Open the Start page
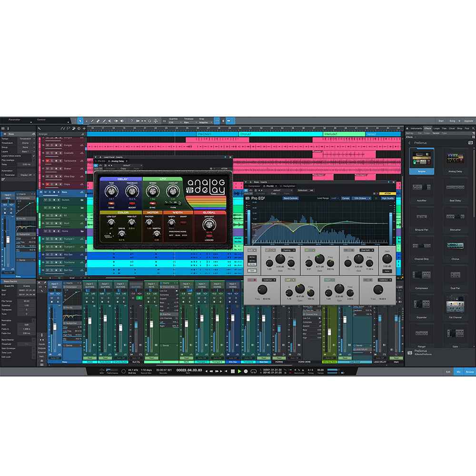 [441, 121]
